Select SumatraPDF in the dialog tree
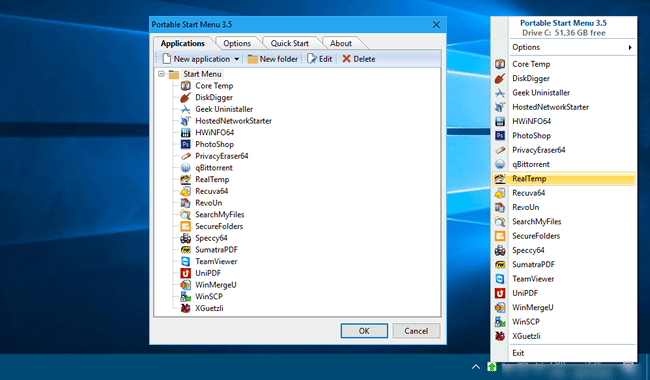This screenshot has height=380, width=650. coord(216,250)
